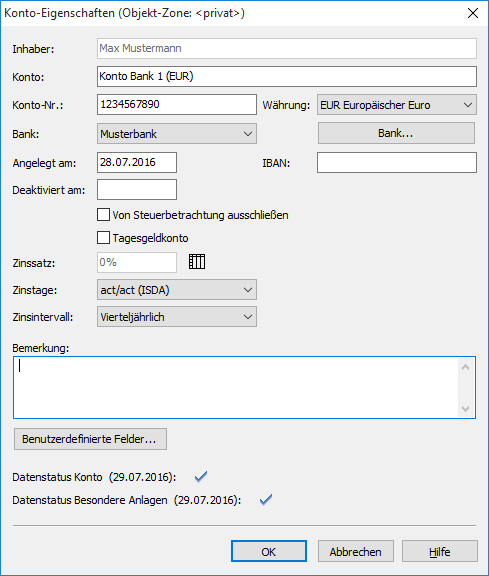Select the Konto-Nr. field with 1234567890
Viewport: 489px width, 576px height.
click(x=177, y=105)
